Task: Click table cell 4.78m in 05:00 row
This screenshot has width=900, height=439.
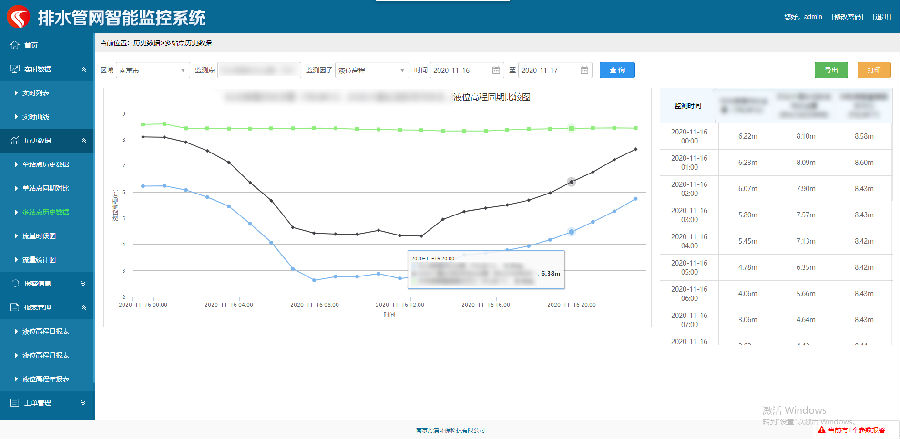Action: [747, 267]
